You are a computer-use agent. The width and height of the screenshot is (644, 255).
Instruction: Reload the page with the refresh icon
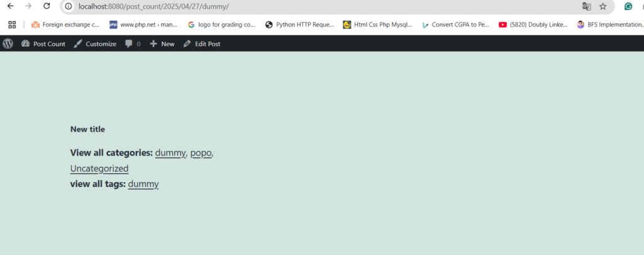[x=47, y=6]
